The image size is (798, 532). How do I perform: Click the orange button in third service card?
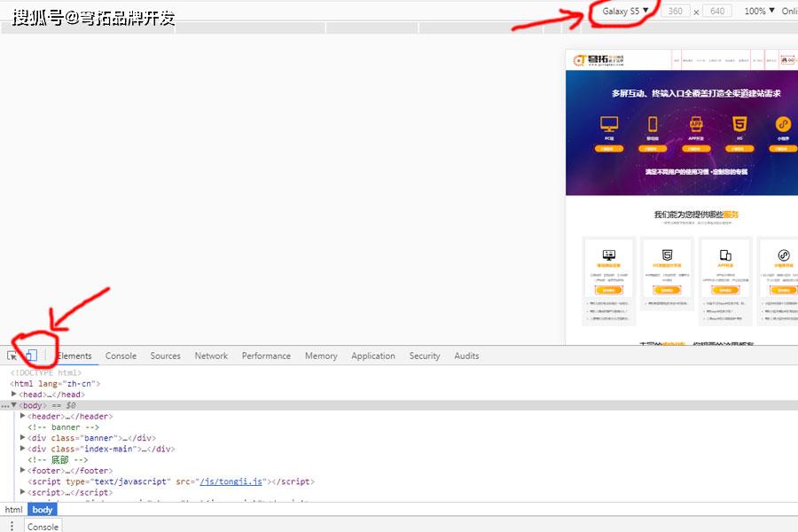[725, 290]
